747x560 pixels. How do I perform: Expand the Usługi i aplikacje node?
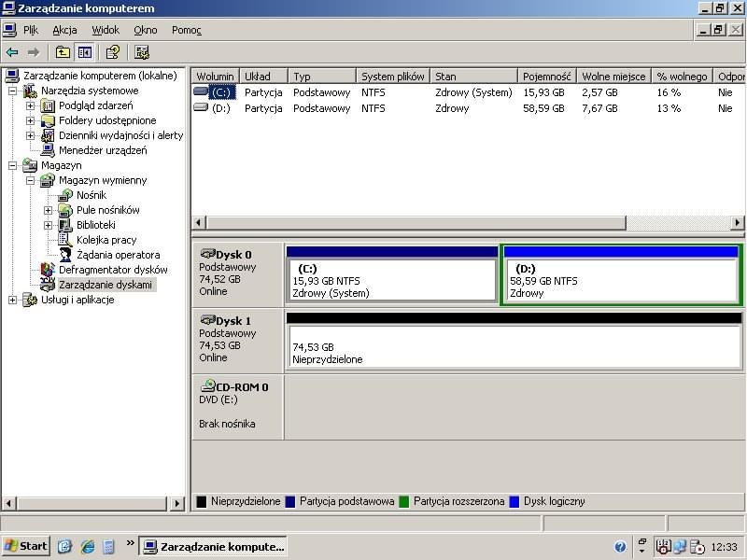point(12,300)
